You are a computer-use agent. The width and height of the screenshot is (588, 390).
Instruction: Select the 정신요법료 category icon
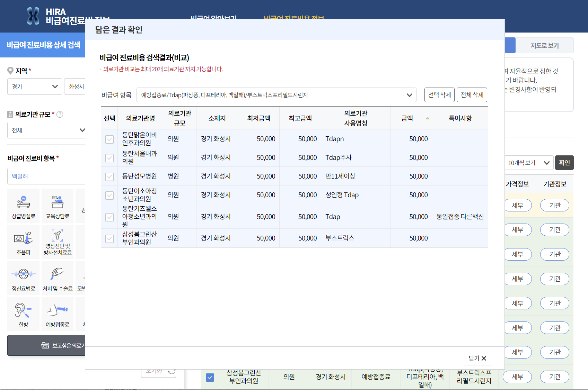tap(23, 277)
